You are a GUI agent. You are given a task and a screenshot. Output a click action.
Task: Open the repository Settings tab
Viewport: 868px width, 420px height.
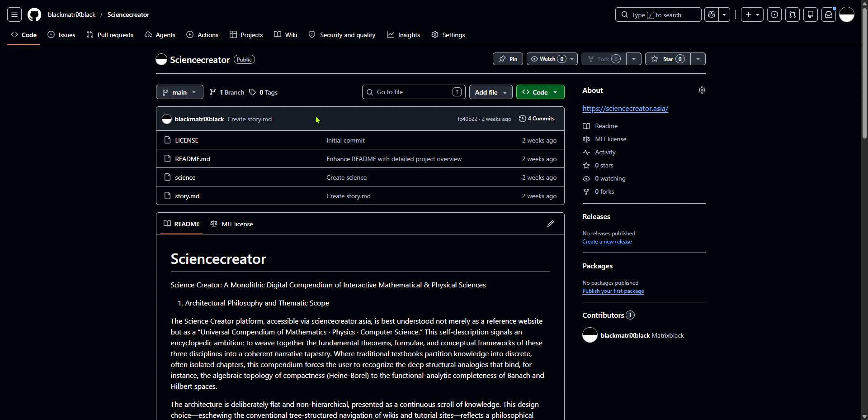click(448, 35)
